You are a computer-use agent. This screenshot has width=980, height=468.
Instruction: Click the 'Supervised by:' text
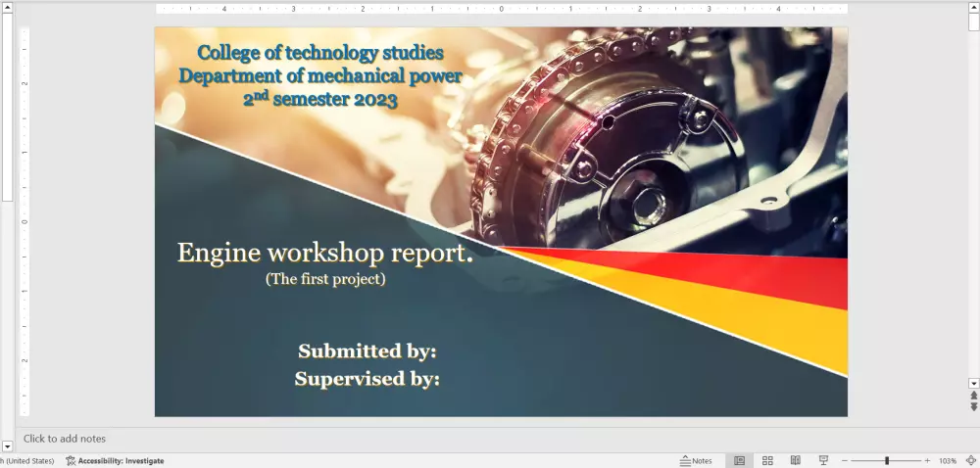point(367,379)
